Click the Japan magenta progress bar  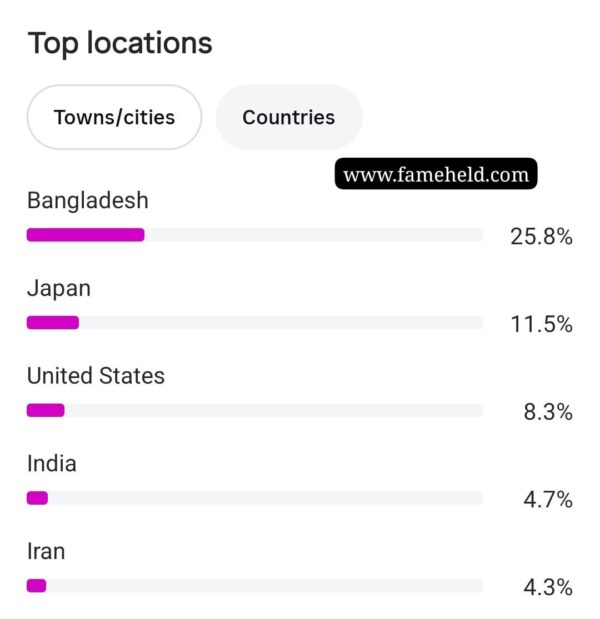[53, 323]
